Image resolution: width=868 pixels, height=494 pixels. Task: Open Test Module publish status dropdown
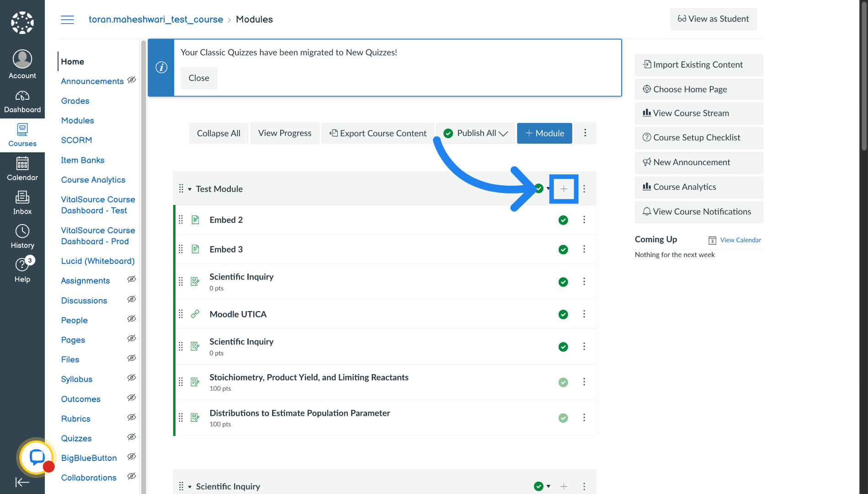(542, 188)
